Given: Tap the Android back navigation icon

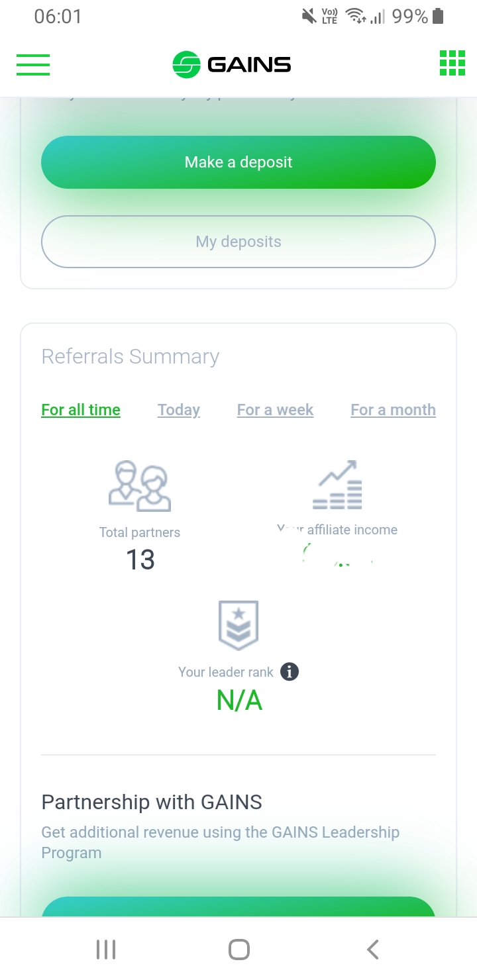Looking at the screenshot, I should click(x=373, y=950).
